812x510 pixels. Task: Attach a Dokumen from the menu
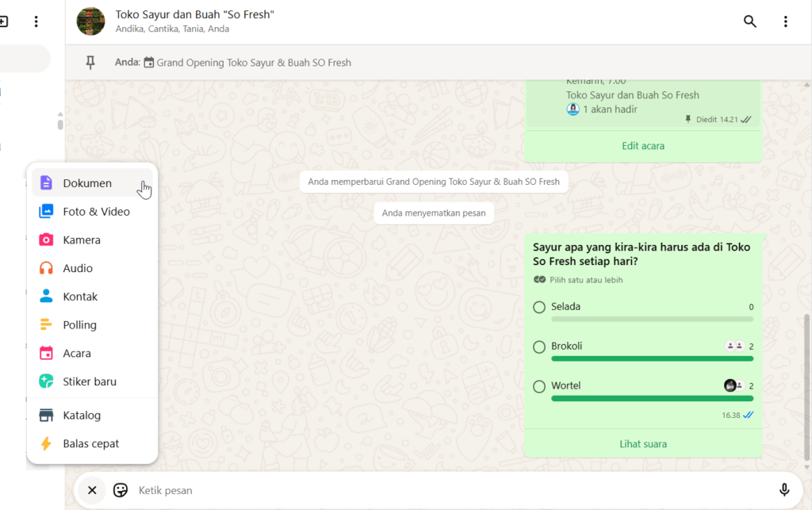pyautogui.click(x=87, y=183)
